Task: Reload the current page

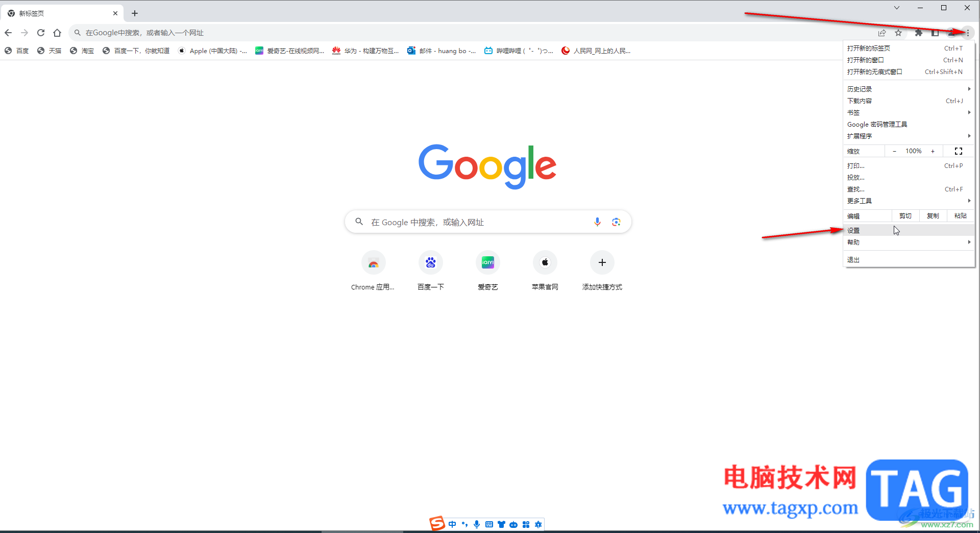Action: [x=41, y=33]
